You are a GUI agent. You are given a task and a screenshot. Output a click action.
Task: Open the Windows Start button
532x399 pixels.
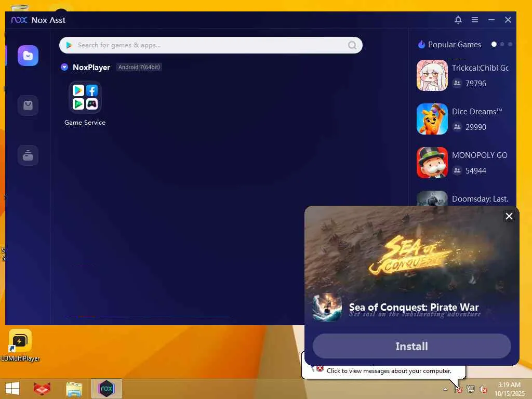pos(12,389)
